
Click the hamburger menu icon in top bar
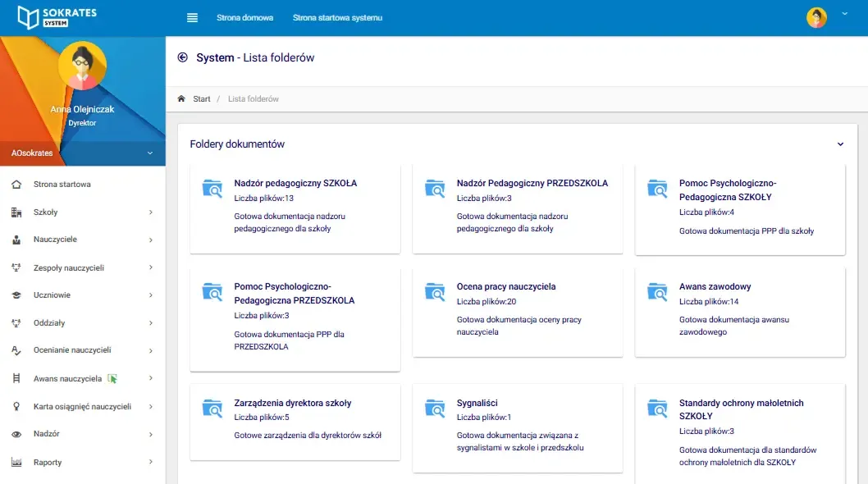[192, 18]
